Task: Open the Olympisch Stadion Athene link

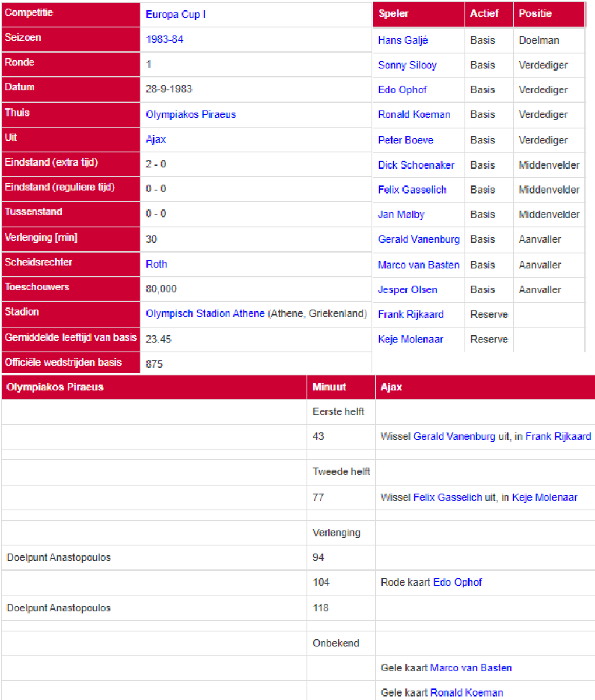Action: coord(205,313)
